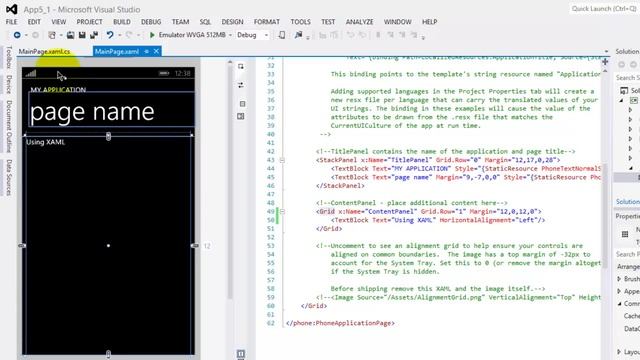This screenshot has height=360, width=640.
Task: Select the left margin handle of ContentPanel
Action: pyautogui.click(x=22, y=246)
